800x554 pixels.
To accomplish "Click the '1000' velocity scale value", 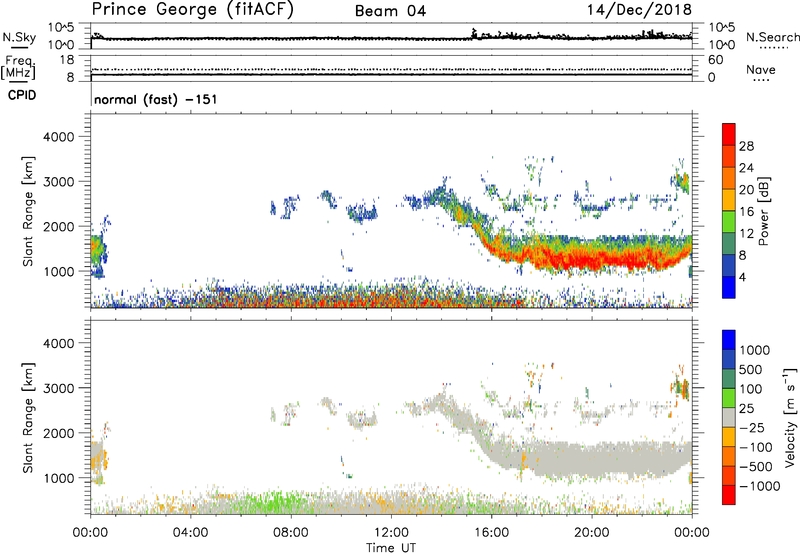I will (755, 350).
